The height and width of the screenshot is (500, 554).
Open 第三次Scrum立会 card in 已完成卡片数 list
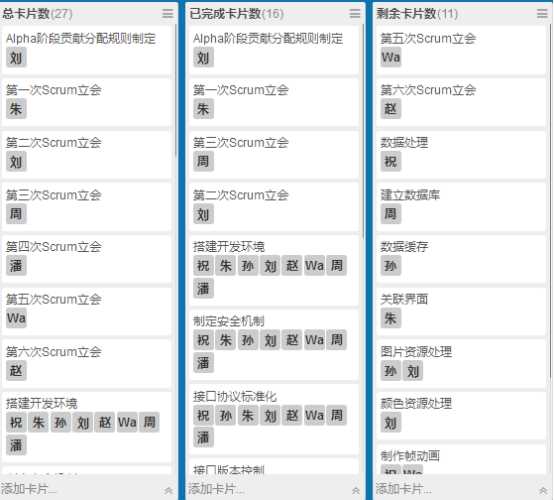(273, 154)
